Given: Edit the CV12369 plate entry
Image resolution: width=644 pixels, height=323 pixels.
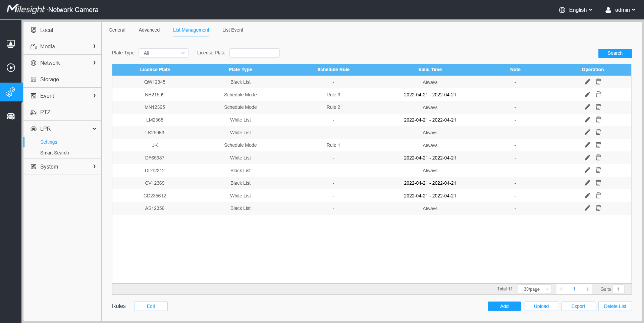Looking at the screenshot, I should [587, 183].
